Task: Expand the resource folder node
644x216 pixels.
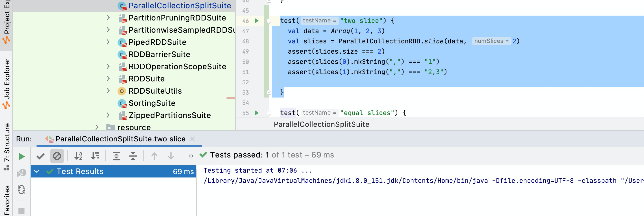Action: tap(97, 128)
